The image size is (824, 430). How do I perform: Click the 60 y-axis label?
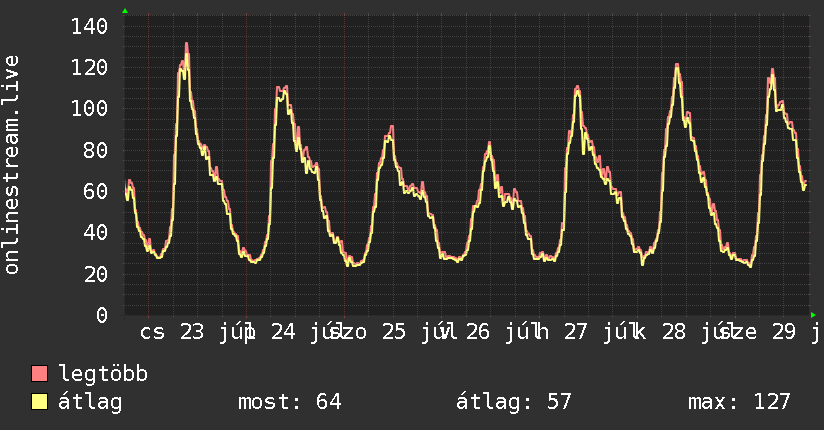click(96, 191)
